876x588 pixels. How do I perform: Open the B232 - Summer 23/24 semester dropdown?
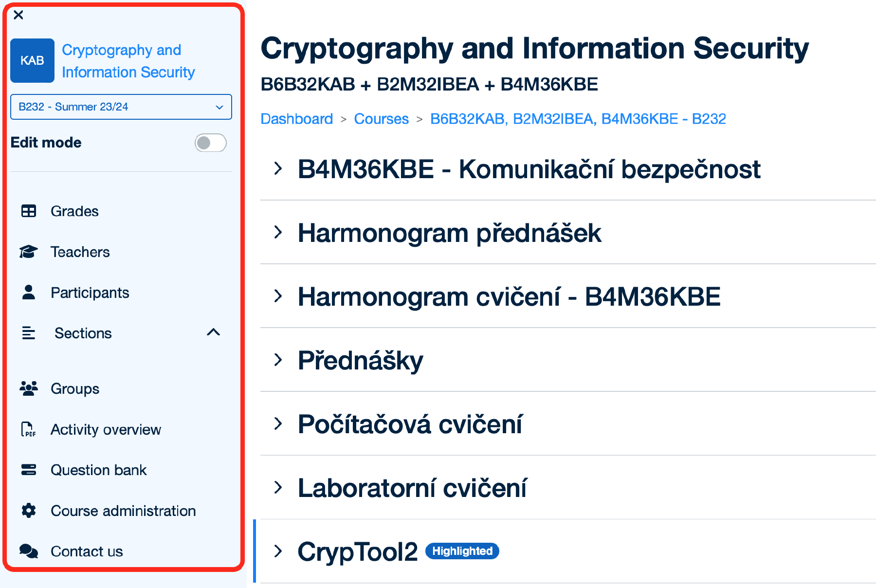tap(121, 107)
